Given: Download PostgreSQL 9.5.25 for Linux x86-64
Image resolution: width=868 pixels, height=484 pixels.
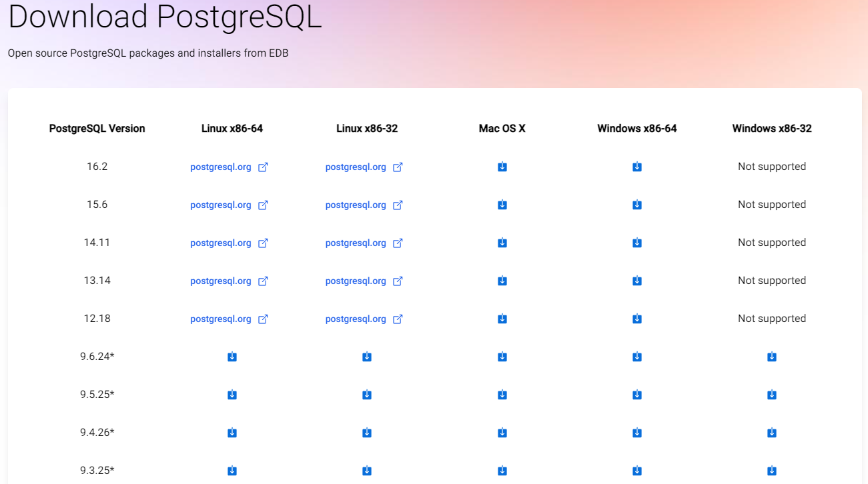Looking at the screenshot, I should point(232,395).
